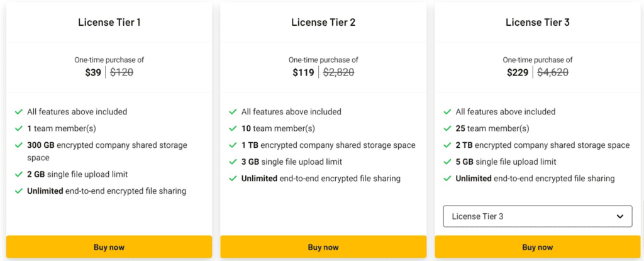This screenshot has height=261, width=644.
Task: Click checkmark beside '2 GB single file upload limit'
Action: click(19, 174)
